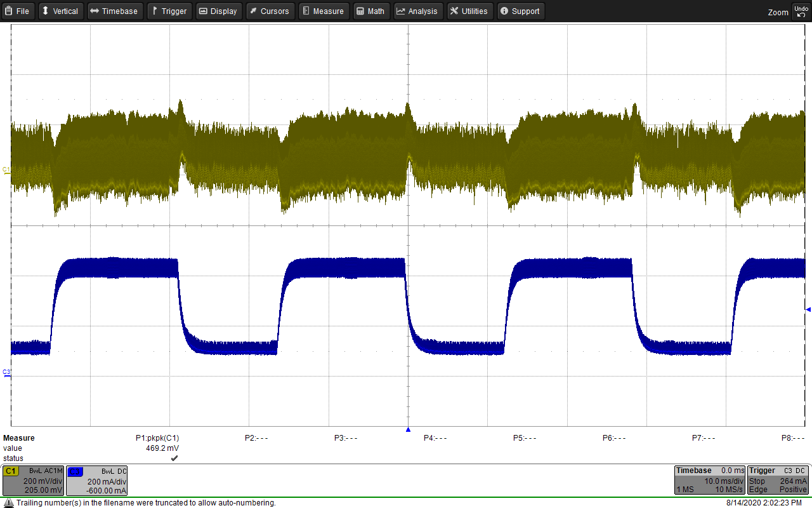Select the empty P8 measurement slot
Viewport: 812px width, 508px height.
793,438
